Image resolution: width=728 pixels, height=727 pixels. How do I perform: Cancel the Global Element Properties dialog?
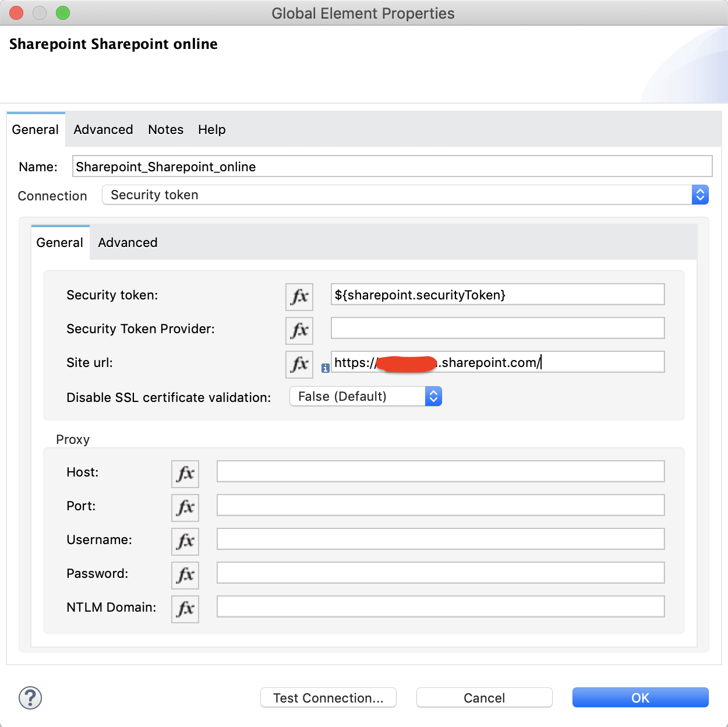click(x=484, y=697)
